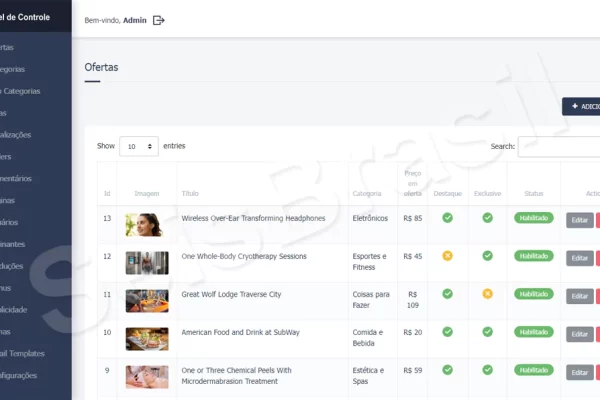Select the title 'Great Wolf Lodge Traverse City'
This screenshot has height=400, width=600.
231,294
